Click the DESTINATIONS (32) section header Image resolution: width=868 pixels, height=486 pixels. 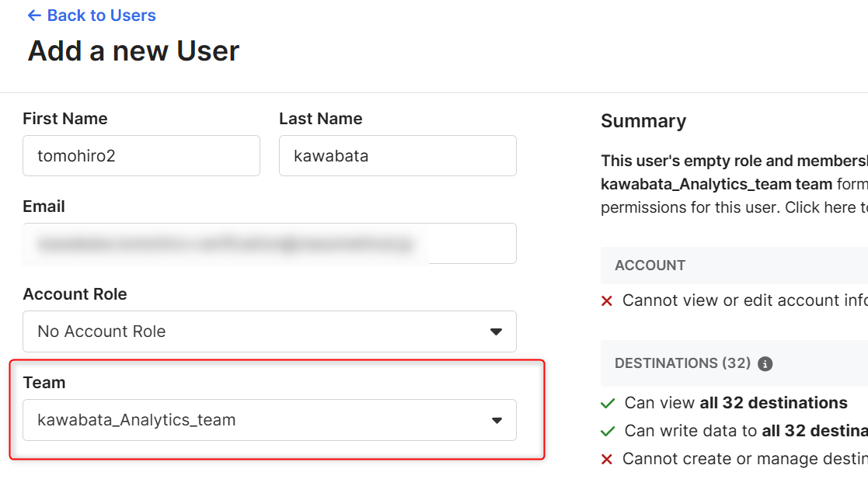pos(682,363)
